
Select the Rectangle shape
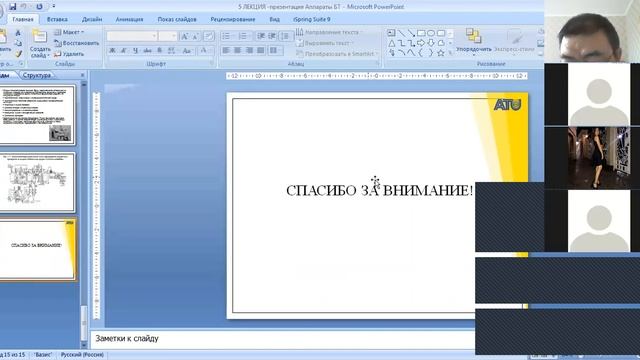[421, 33]
